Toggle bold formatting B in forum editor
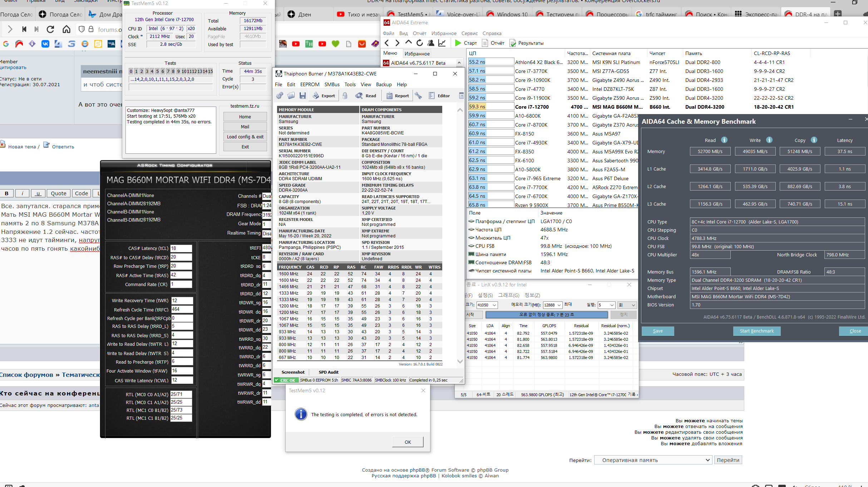The image size is (868, 487). pyautogui.click(x=7, y=193)
